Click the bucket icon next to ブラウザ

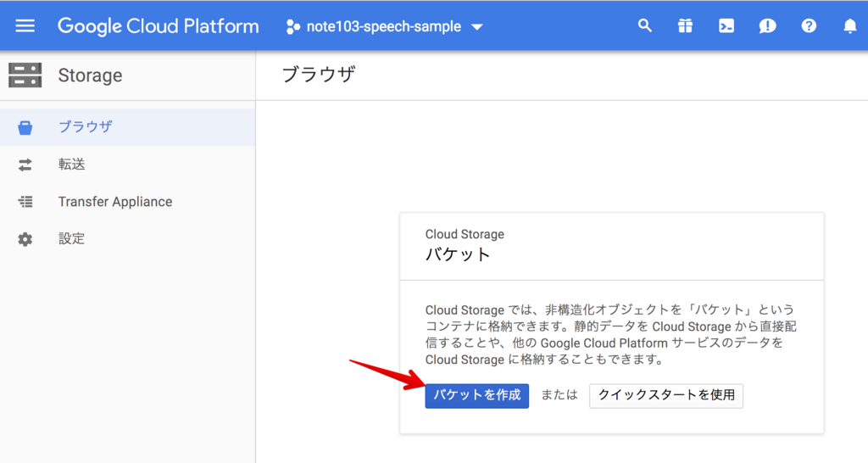(x=25, y=127)
